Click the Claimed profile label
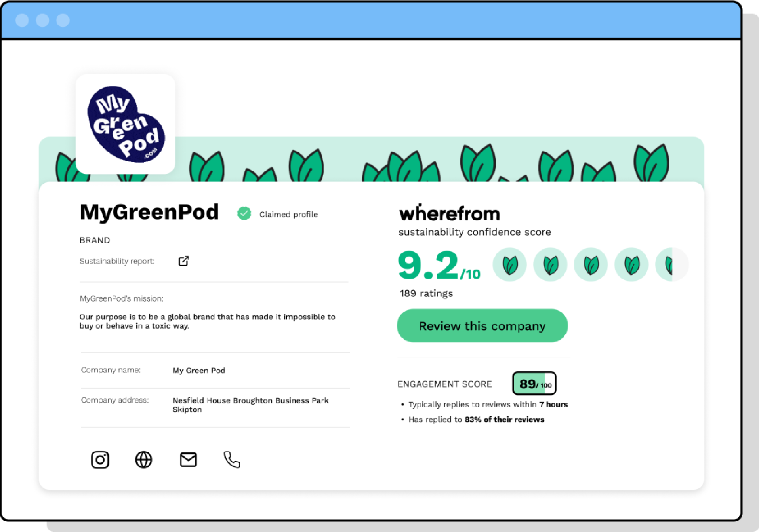 click(288, 214)
